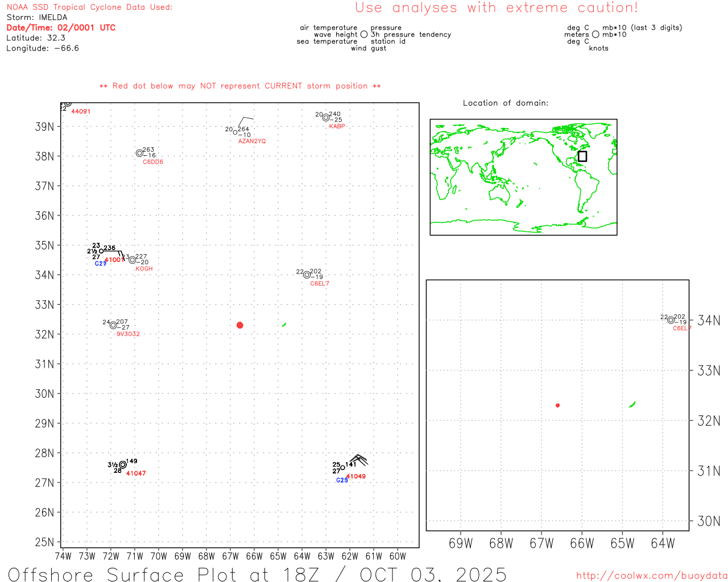The image size is (728, 582).
Task: Click the red 41001 buoy label
Action: [x=114, y=260]
